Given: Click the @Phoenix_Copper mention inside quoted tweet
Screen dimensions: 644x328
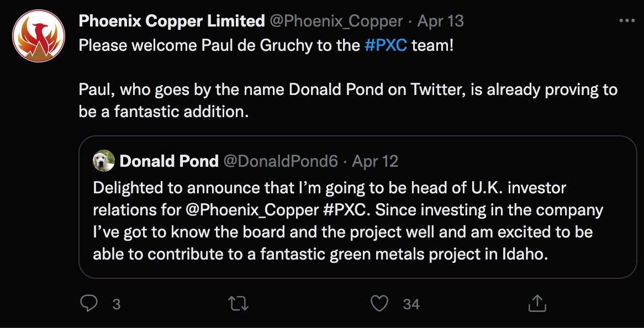Looking at the screenshot, I should [252, 210].
